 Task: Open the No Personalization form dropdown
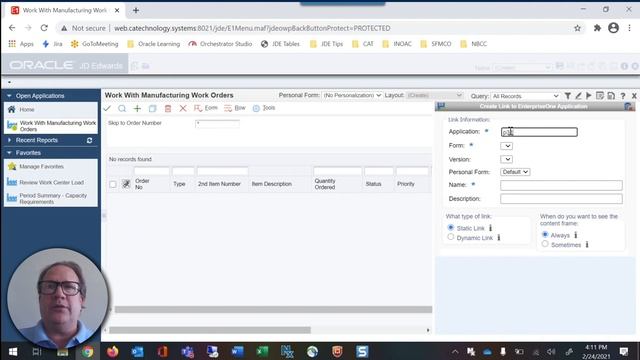point(352,96)
